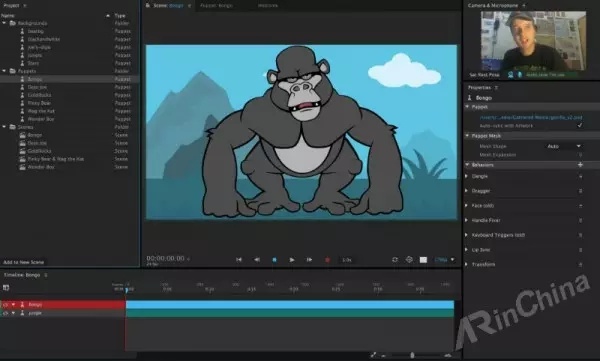Open the scene zoom percentage dropdown

[x=444, y=260]
